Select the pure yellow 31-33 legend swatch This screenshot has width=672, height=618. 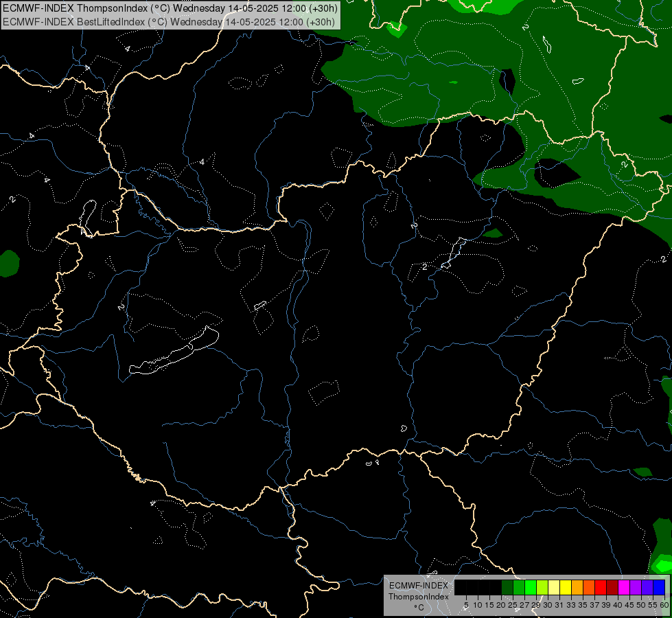click(566, 587)
